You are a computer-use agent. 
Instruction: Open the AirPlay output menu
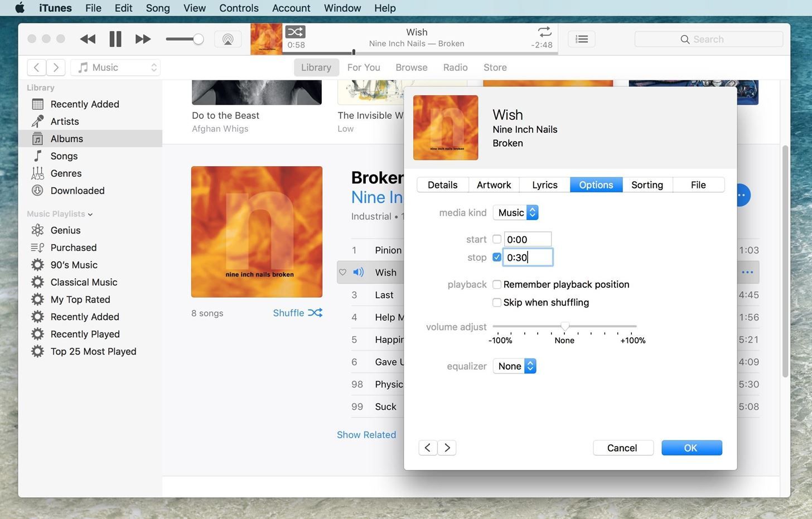coord(228,39)
